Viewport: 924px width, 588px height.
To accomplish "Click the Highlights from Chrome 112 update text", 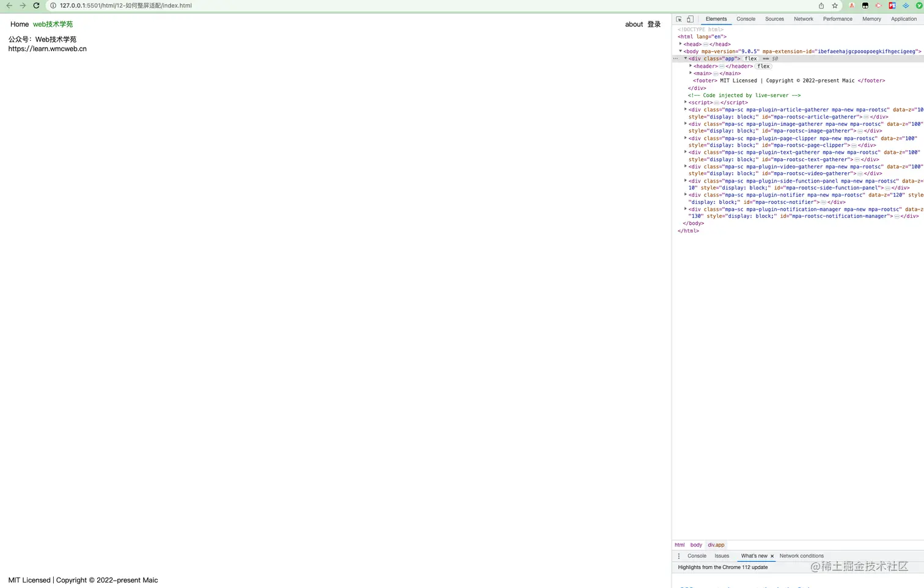I will pyautogui.click(x=722, y=567).
